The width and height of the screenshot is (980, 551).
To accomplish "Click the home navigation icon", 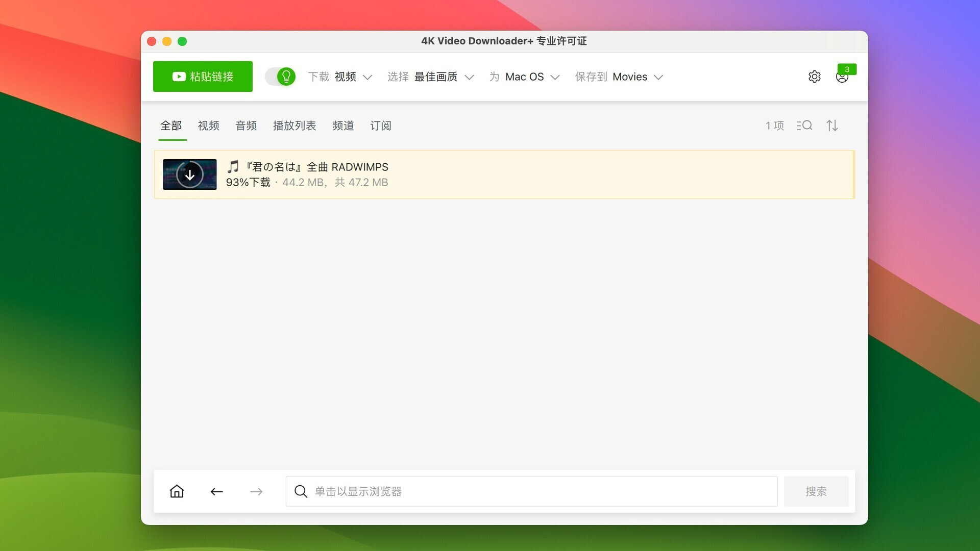I will pyautogui.click(x=176, y=491).
